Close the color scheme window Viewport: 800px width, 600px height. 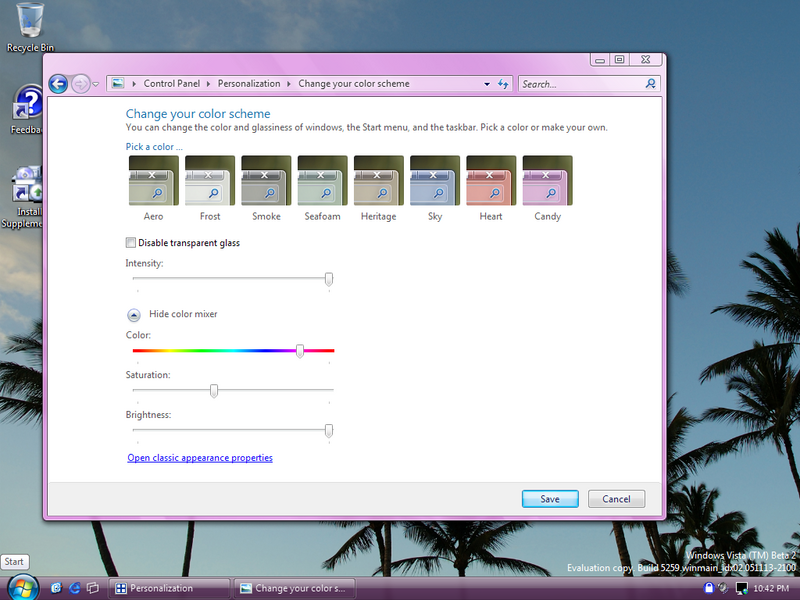(x=645, y=60)
